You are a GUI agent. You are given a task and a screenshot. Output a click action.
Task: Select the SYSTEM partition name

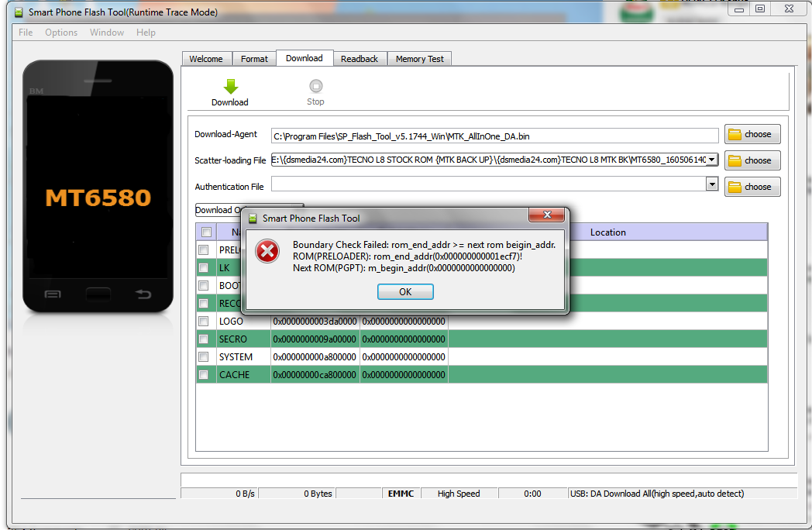point(236,357)
